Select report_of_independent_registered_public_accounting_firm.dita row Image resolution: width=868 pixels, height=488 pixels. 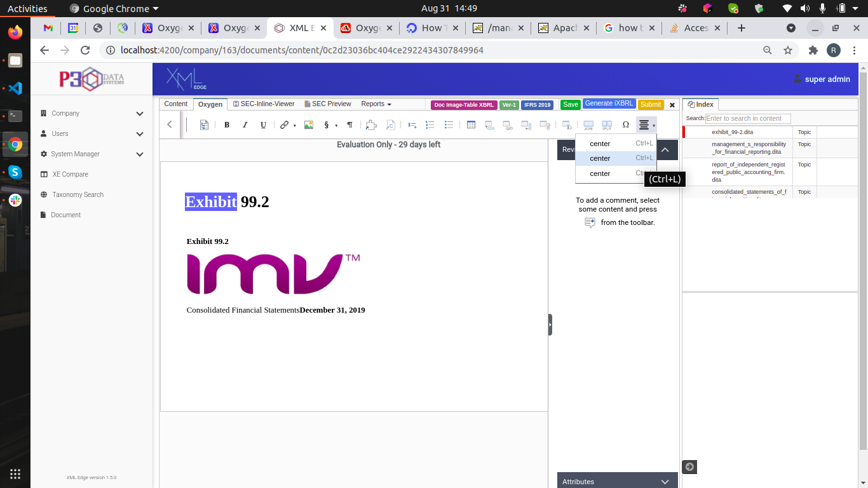tap(771, 172)
